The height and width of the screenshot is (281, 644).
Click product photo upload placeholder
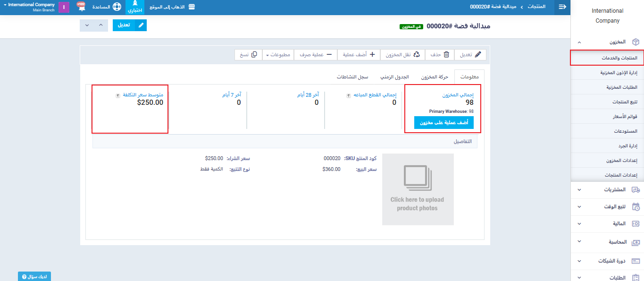418,189
